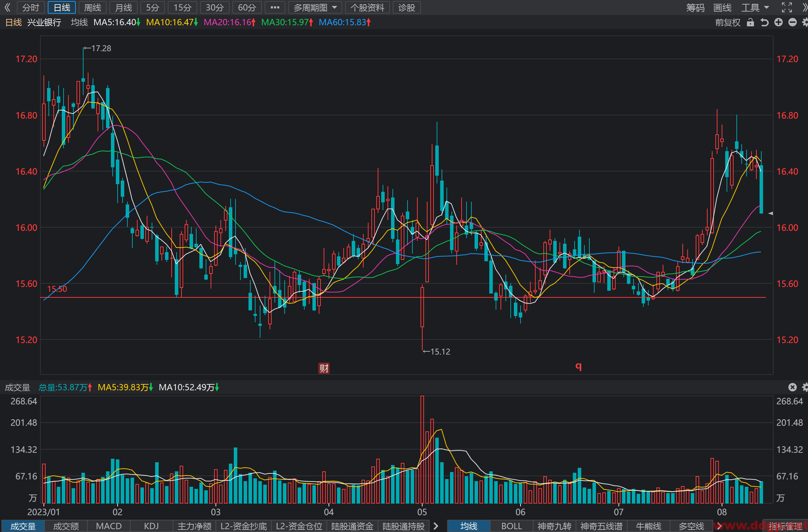Change 前复权 price adjustment mode
This screenshot has width=808, height=532.
(x=728, y=22)
